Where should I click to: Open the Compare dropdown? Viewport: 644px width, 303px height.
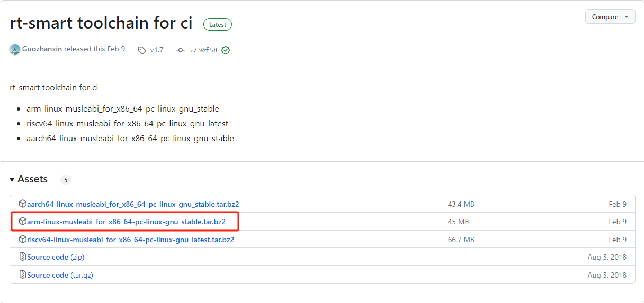coord(610,17)
